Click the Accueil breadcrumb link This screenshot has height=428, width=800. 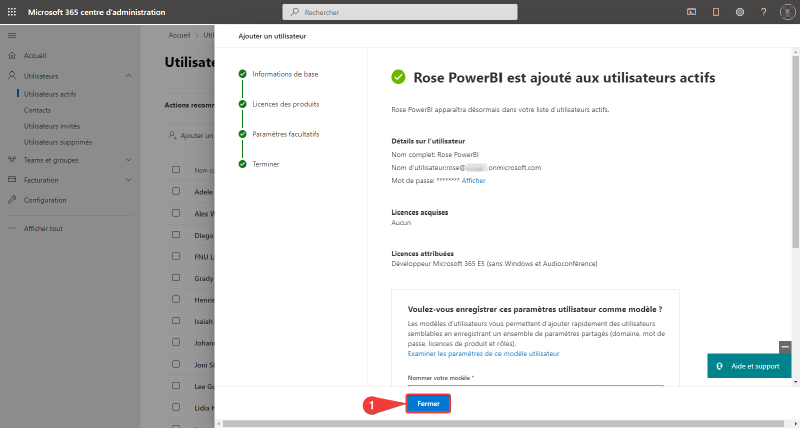tap(179, 35)
